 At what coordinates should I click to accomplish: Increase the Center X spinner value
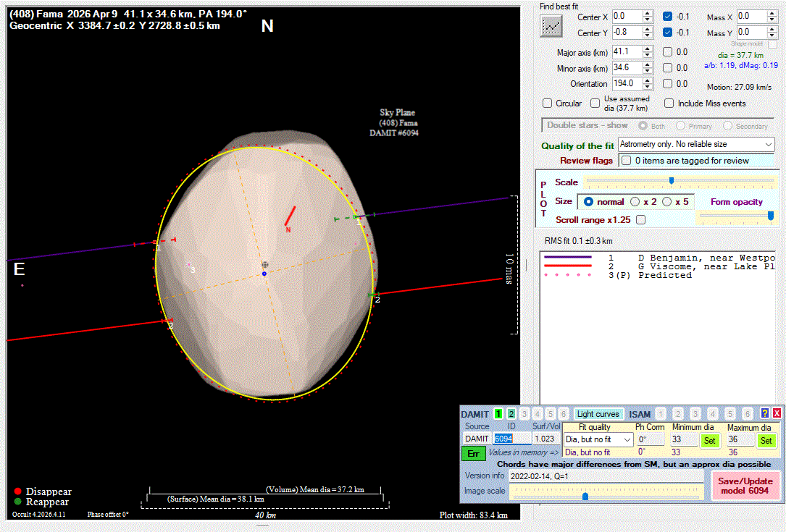648,13
